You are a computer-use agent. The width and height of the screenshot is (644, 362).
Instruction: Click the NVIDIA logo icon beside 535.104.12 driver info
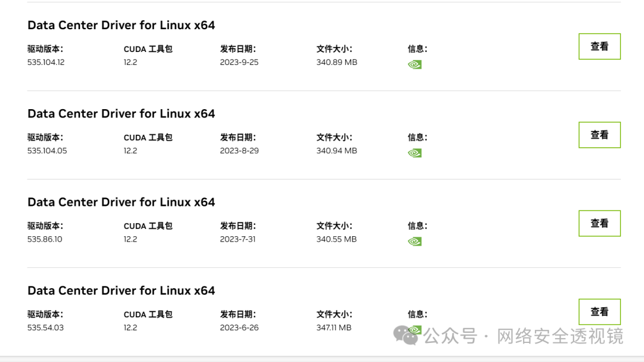[414, 64]
